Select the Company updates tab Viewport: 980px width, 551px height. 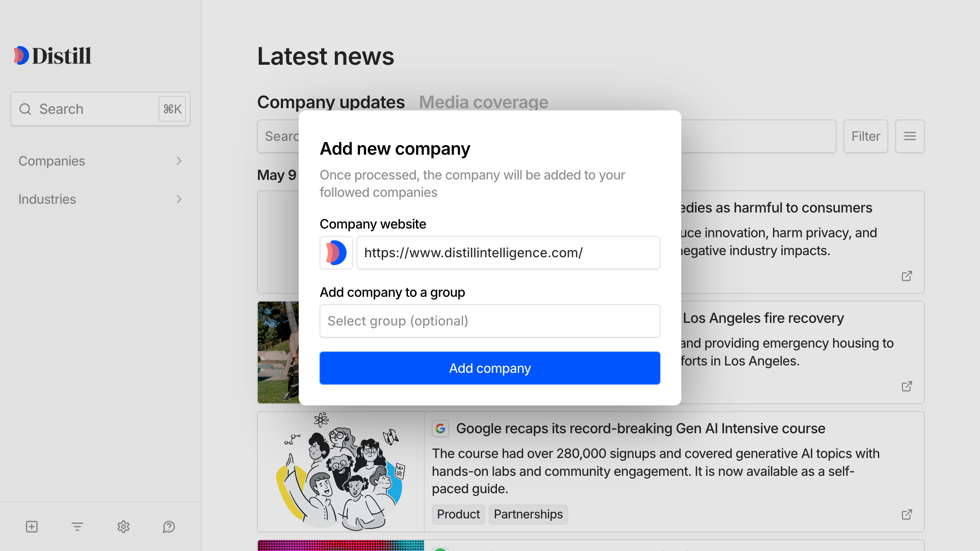331,102
